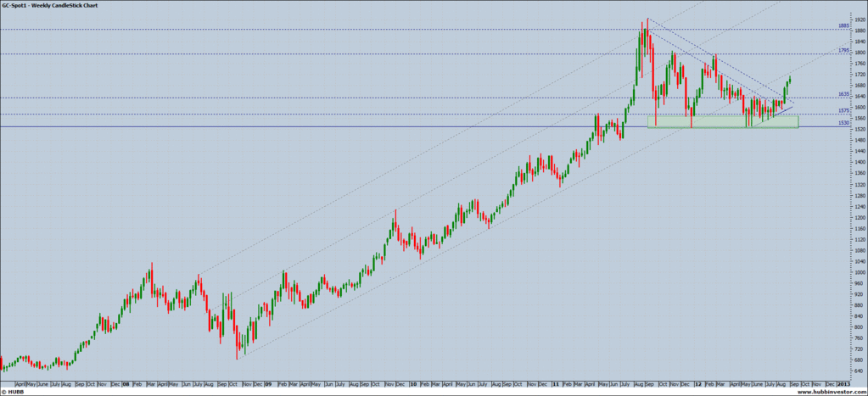Select the 09 year marker on time axis
The image size is (868, 396).
pos(267,383)
